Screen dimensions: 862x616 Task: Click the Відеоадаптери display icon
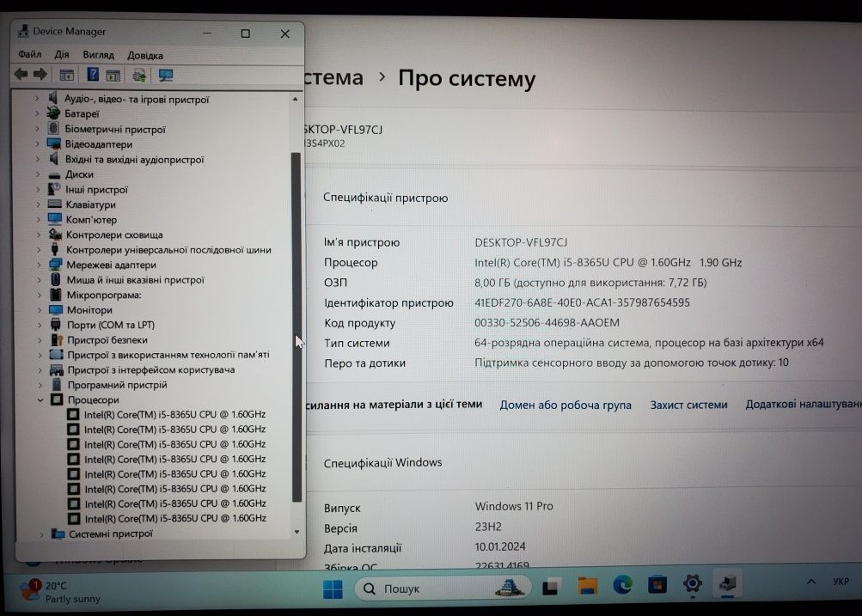coord(54,144)
